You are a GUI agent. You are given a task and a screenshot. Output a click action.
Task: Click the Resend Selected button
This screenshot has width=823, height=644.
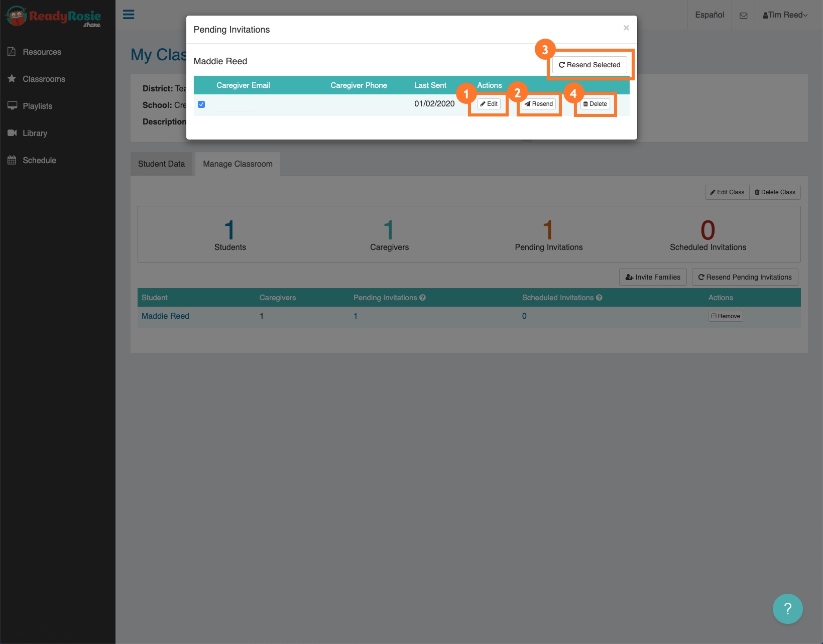[589, 65]
